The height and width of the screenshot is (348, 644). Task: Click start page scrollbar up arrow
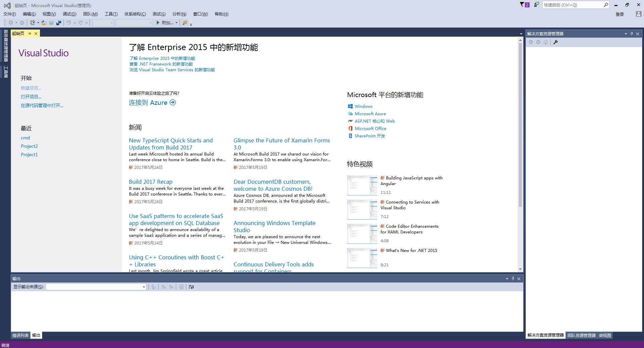520,40
